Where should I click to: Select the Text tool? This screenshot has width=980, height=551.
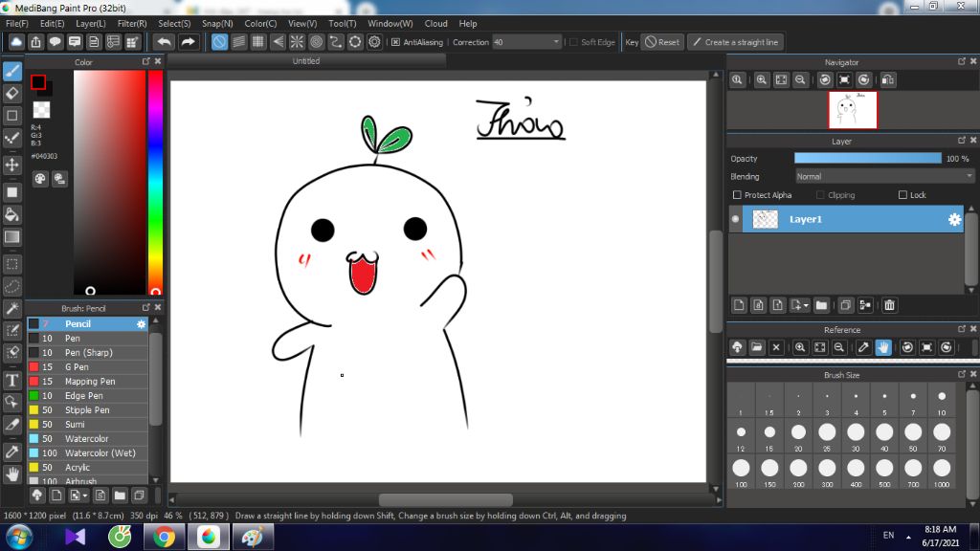pos(11,380)
